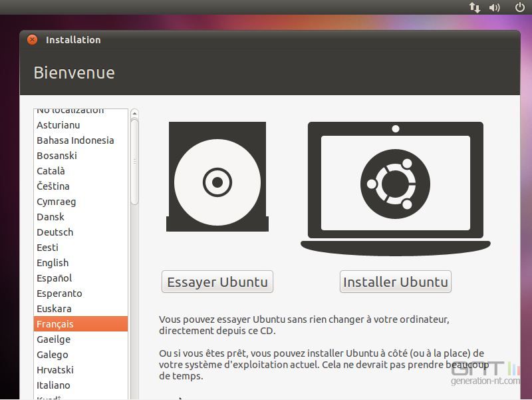Select Deutsch language

[80, 232]
